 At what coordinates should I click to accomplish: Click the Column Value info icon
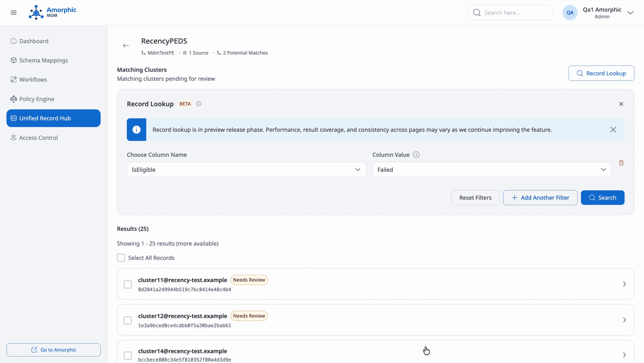pyautogui.click(x=416, y=155)
